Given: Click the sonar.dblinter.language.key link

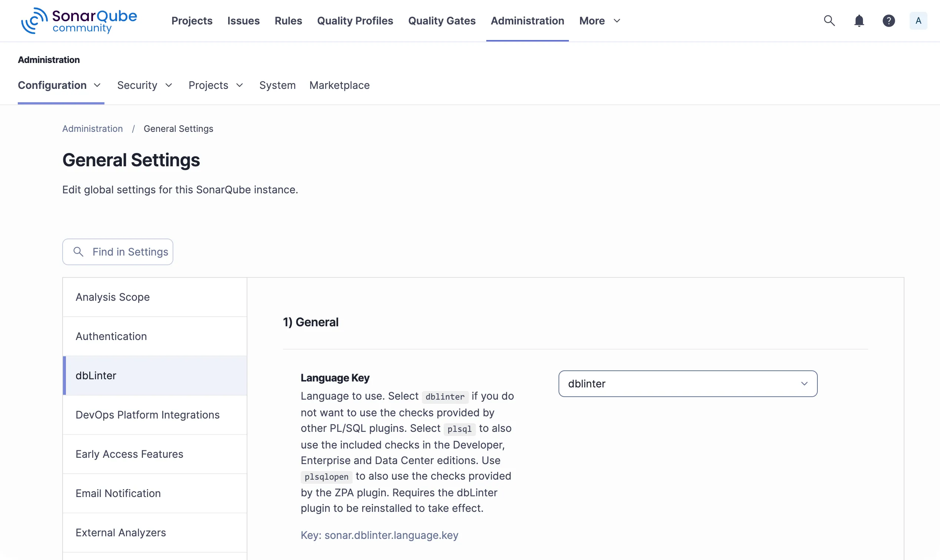Looking at the screenshot, I should 391,535.
